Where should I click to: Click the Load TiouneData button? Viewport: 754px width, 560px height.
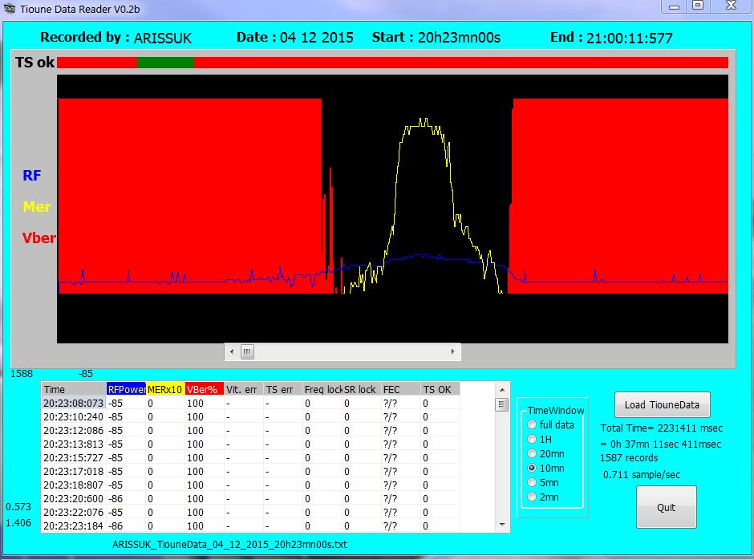click(662, 405)
